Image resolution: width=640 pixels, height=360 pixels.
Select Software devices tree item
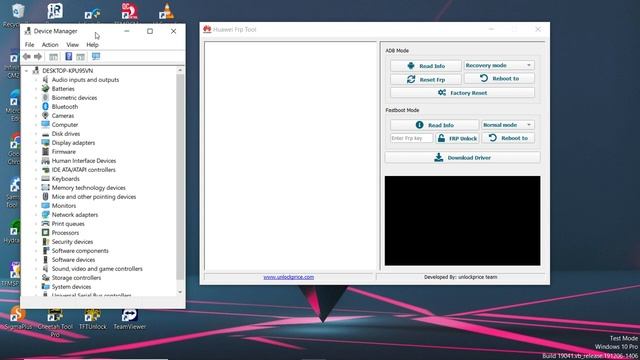point(73,260)
